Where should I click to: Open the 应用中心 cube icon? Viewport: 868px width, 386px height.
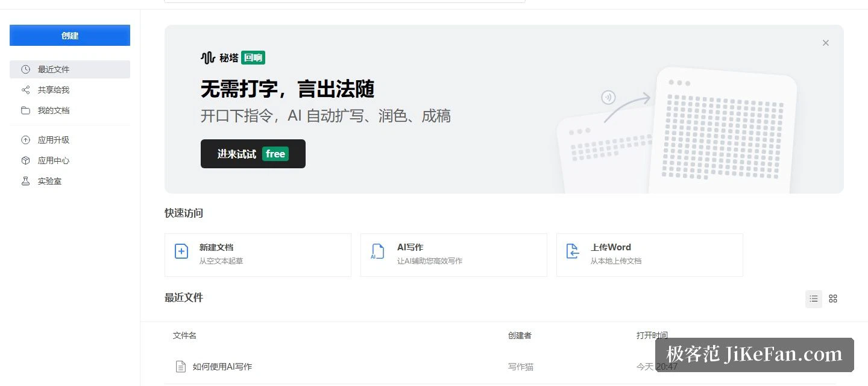(x=25, y=160)
